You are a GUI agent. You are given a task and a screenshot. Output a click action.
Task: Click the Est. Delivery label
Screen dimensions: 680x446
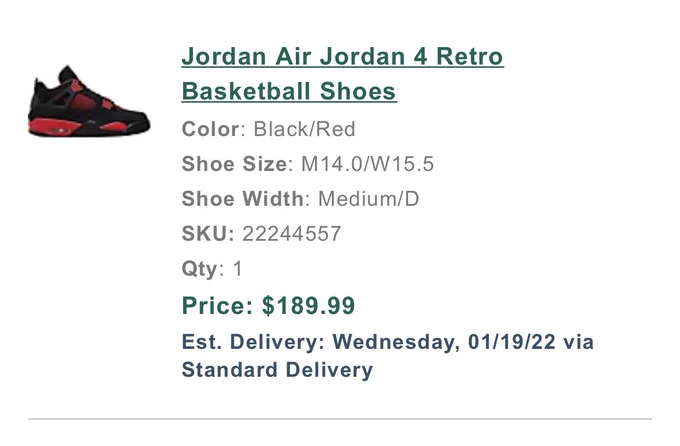tap(253, 342)
